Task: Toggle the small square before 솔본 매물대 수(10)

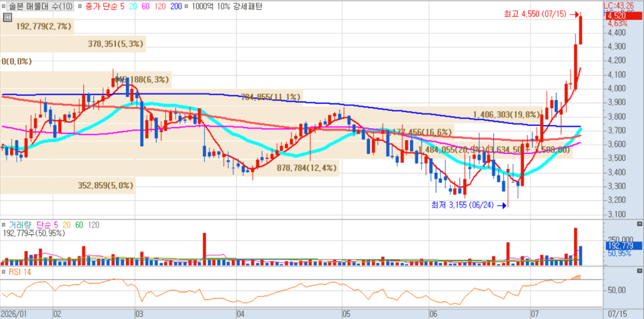Action: tap(4, 6)
